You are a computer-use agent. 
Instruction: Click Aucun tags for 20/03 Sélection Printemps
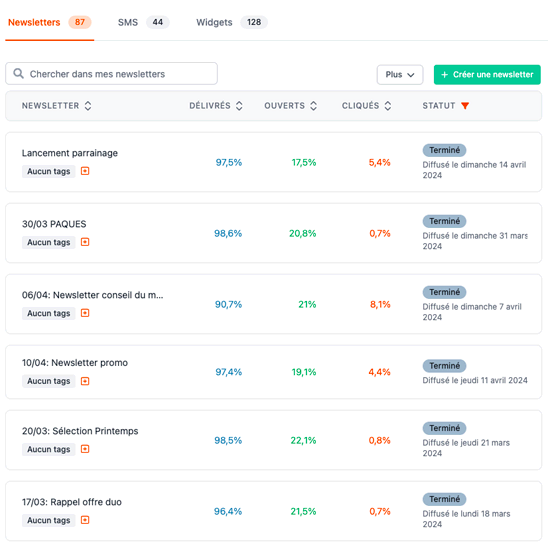(x=49, y=449)
